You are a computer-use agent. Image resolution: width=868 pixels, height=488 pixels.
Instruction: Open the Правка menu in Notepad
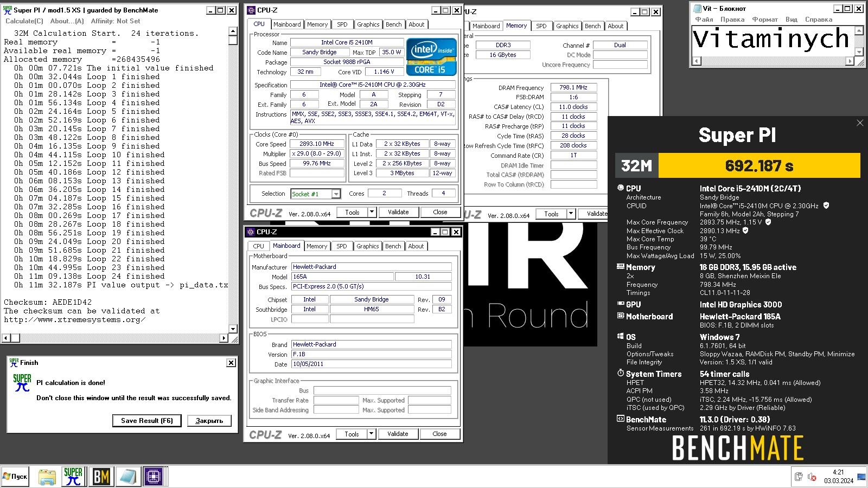click(733, 20)
